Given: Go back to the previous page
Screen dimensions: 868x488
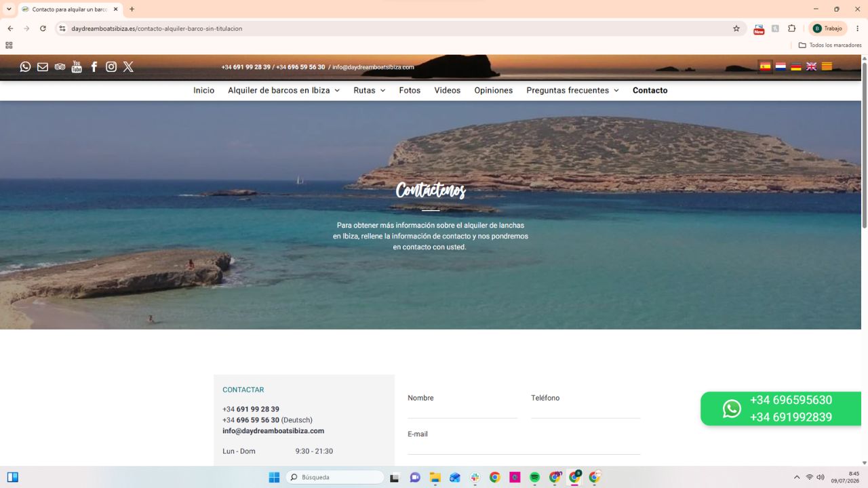Looking at the screenshot, I should click(10, 28).
